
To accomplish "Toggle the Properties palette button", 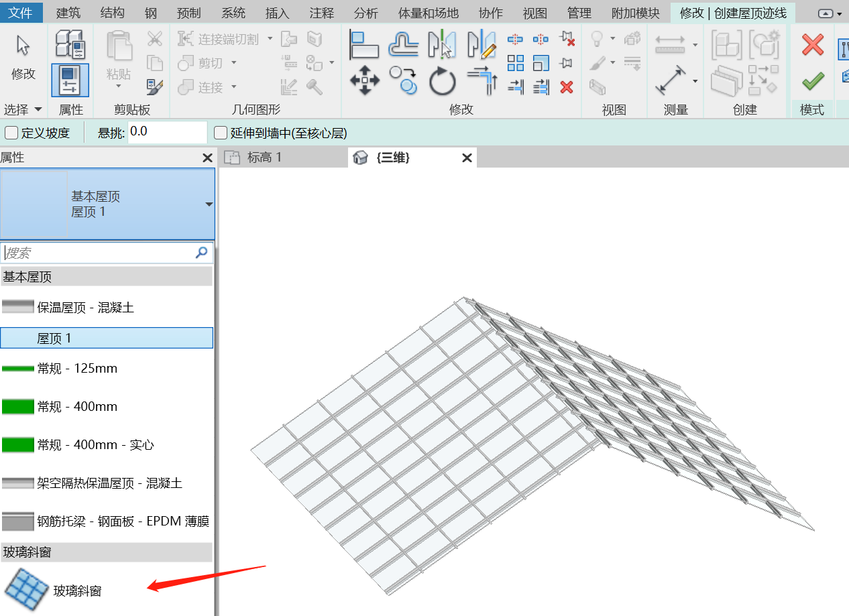I will point(70,80).
